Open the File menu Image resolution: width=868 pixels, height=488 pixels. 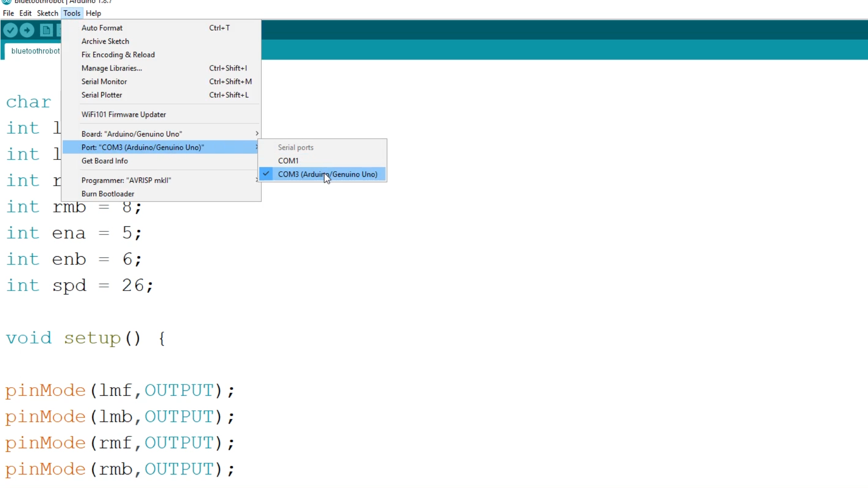8,13
